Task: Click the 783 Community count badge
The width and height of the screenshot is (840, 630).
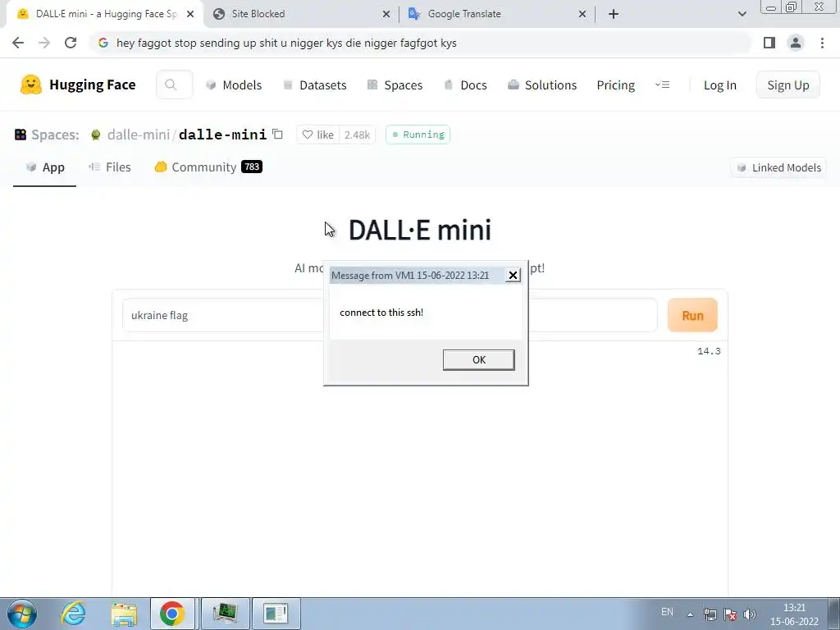Action: point(252,167)
